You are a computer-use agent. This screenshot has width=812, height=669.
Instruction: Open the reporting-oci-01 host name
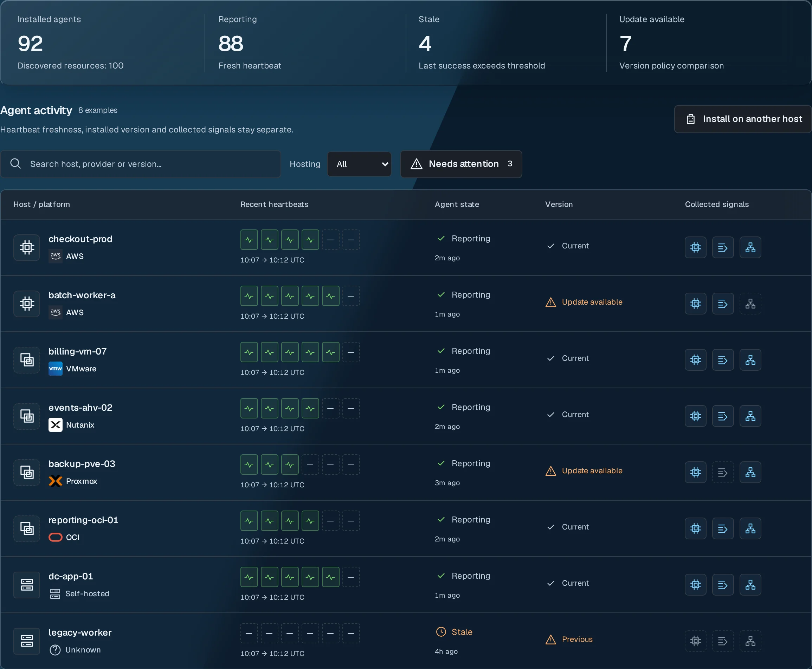[x=83, y=521]
